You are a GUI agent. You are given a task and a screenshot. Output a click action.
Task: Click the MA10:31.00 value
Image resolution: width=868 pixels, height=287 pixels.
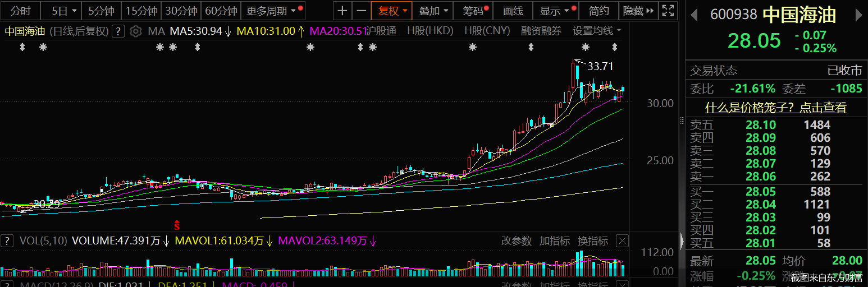(266, 31)
